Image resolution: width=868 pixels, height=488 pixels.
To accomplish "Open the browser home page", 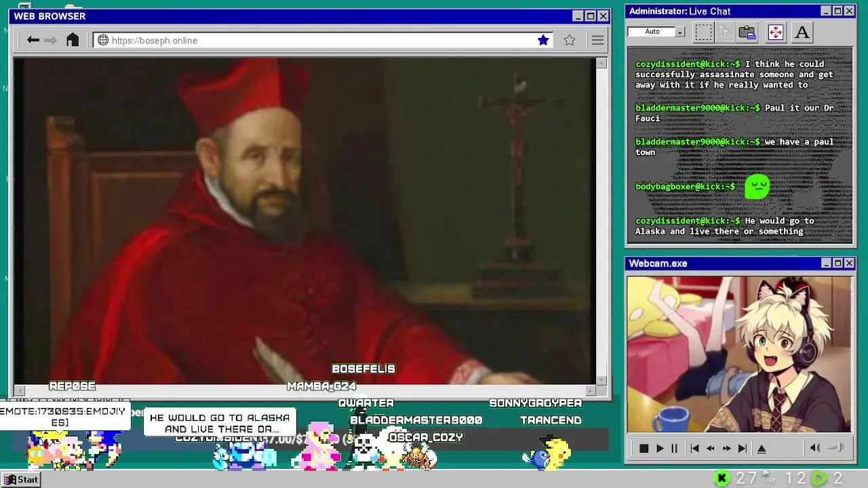I will [x=73, y=40].
